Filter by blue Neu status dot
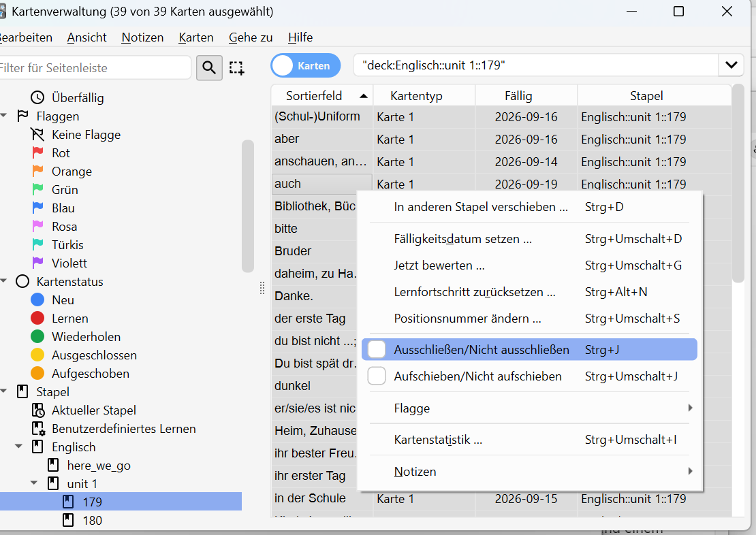 [x=37, y=299]
